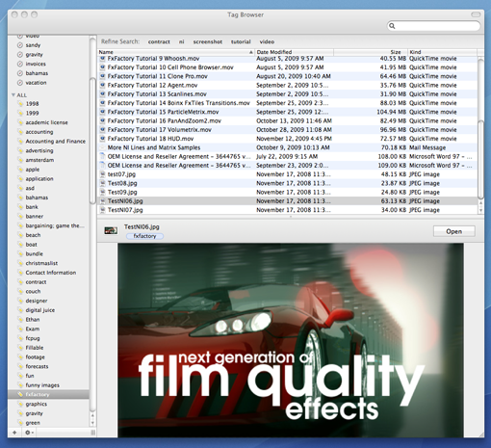Screen dimensions: 491x448
Task: Click the file list vertical scrollbar
Action: [x=480, y=160]
